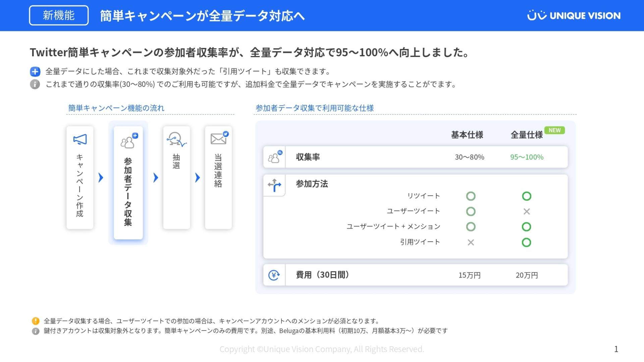Click the 収集率 row label
Viewport: 644px width, 362px height.
(x=308, y=157)
